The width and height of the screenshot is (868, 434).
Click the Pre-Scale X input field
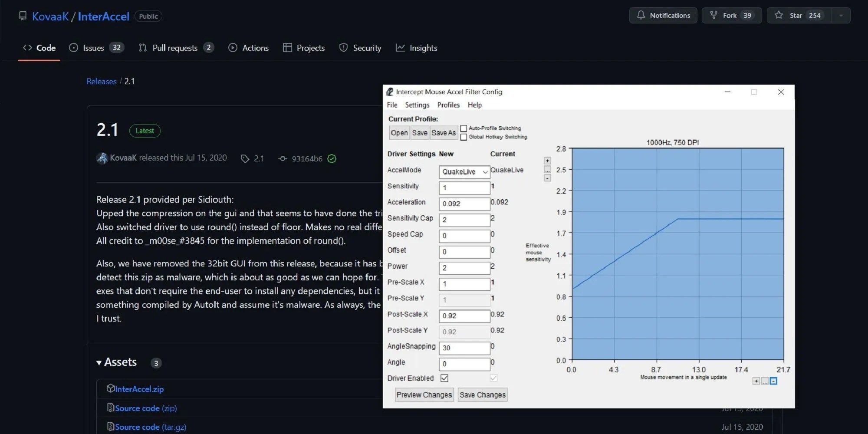[464, 284]
